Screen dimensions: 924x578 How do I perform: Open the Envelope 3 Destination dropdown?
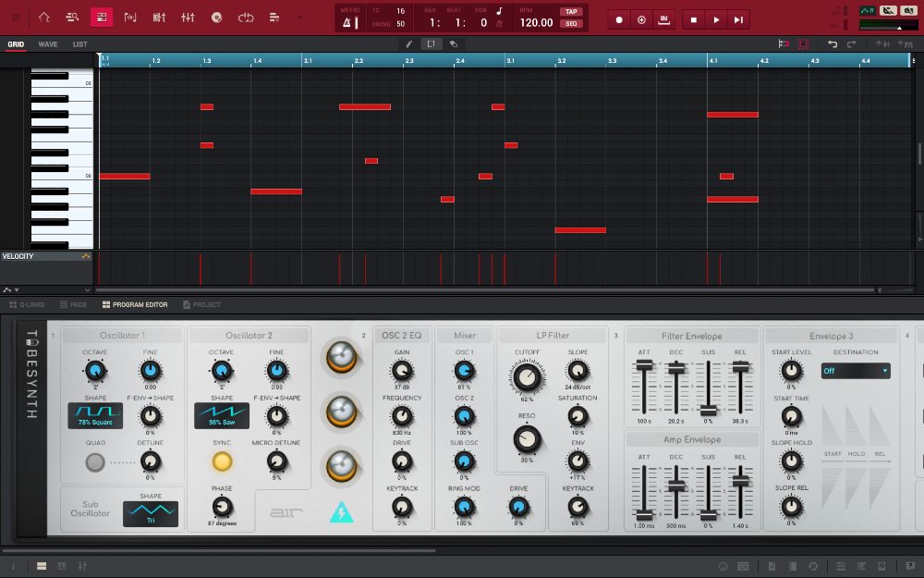coord(856,370)
